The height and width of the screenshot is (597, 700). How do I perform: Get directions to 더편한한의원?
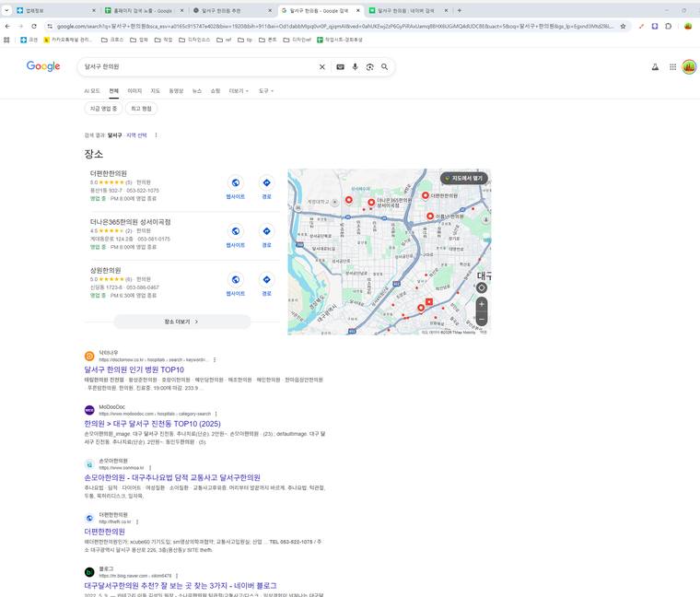[266, 188]
